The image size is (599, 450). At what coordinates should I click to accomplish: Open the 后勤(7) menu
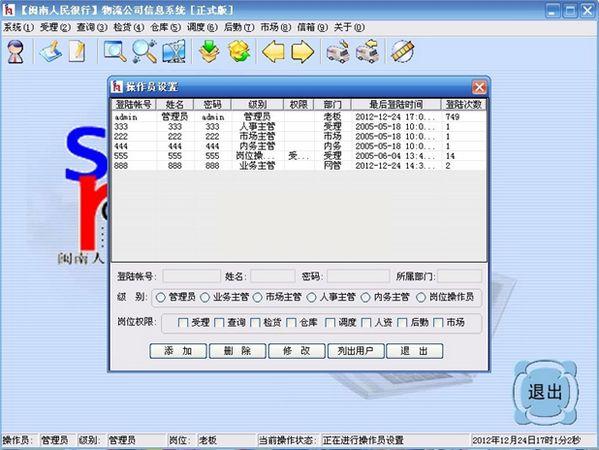pyautogui.click(x=239, y=27)
